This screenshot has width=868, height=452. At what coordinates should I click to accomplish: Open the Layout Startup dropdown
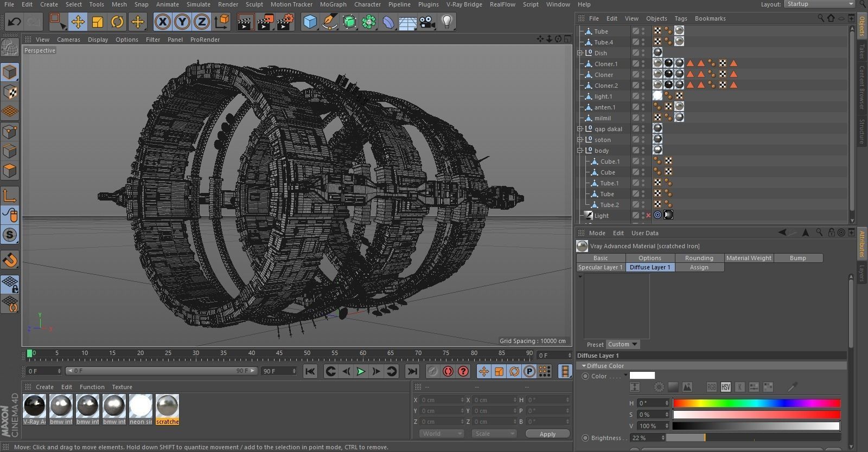(820, 4)
